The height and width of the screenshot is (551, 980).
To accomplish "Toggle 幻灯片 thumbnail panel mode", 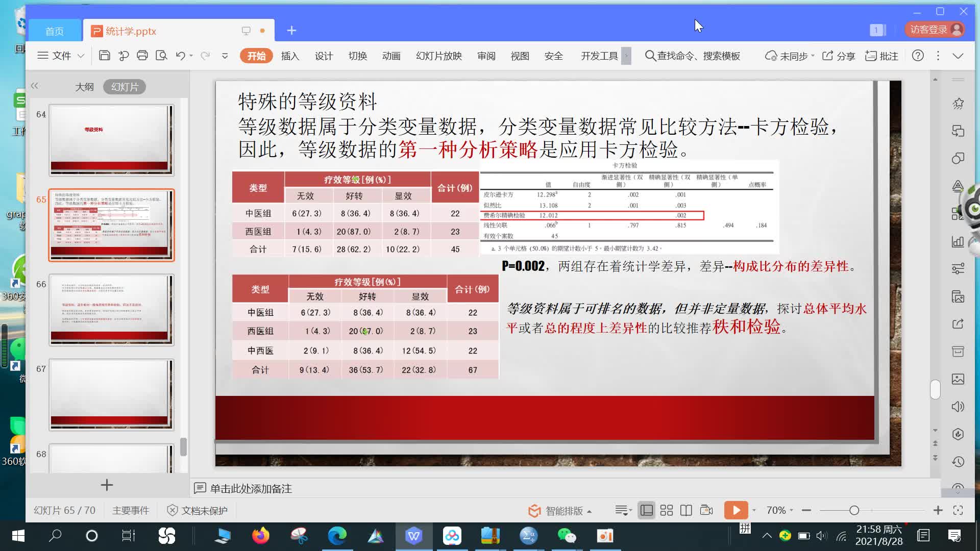I will (124, 86).
